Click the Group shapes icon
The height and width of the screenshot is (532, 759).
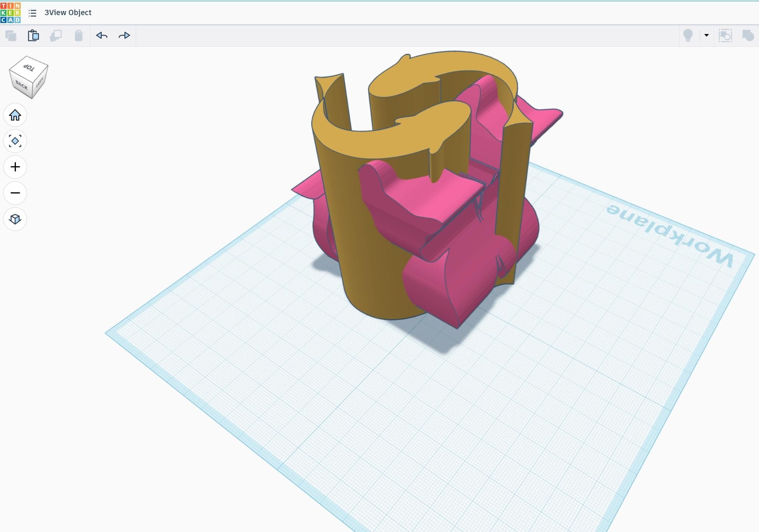click(x=725, y=36)
